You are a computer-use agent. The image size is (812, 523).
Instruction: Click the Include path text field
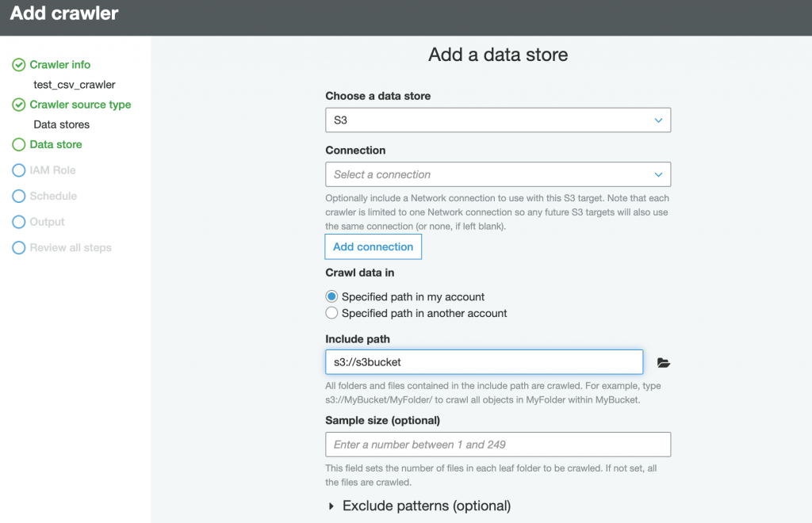[485, 362]
